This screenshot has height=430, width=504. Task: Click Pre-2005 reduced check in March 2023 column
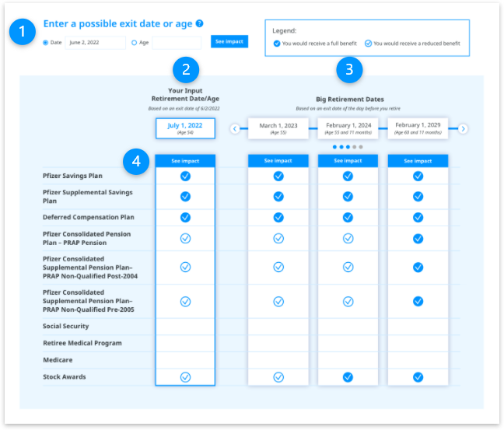[278, 302]
